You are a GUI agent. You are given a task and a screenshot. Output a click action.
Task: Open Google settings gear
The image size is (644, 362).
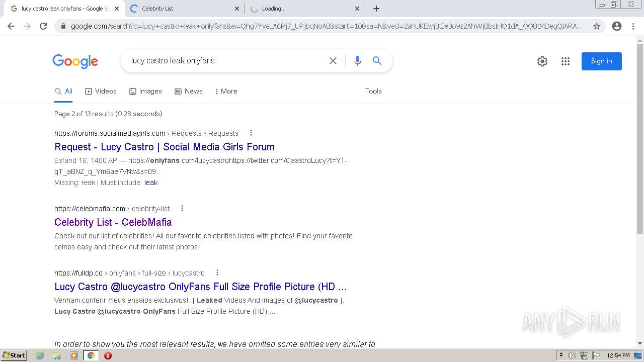pos(542,61)
